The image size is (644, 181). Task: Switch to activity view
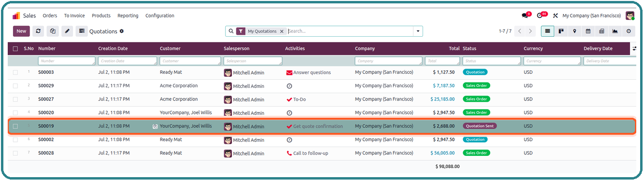tap(629, 31)
